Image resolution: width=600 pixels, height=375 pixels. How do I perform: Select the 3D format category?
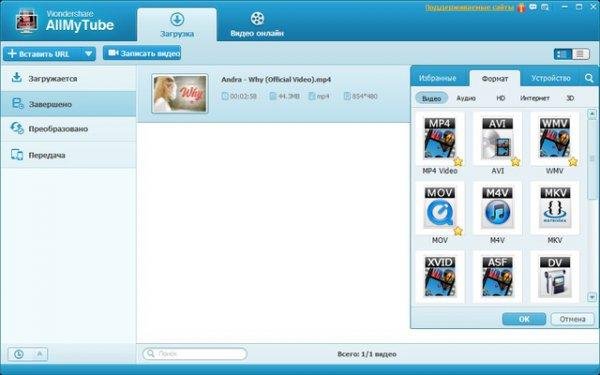pyautogui.click(x=570, y=98)
